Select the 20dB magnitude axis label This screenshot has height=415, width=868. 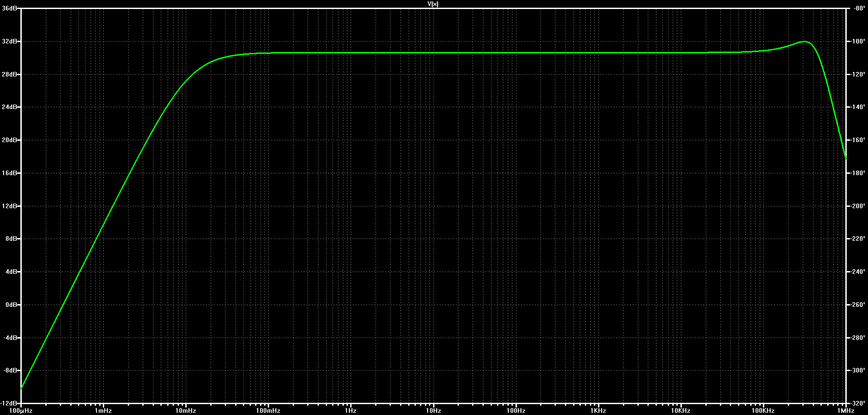point(10,140)
